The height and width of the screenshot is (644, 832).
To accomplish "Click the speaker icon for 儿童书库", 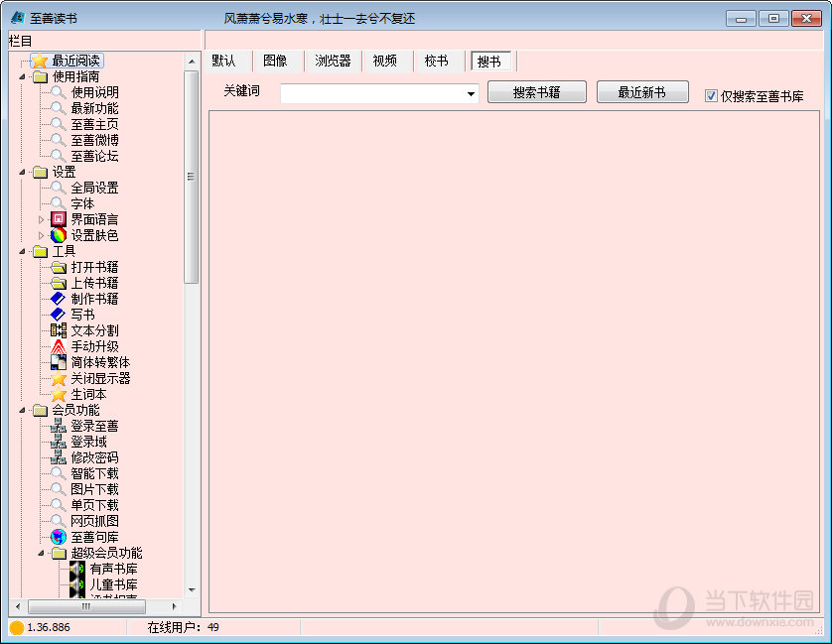I will point(77,584).
